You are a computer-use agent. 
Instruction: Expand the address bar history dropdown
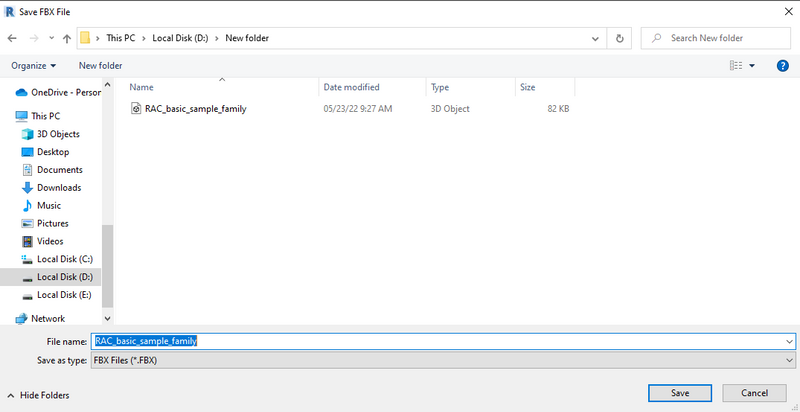pyautogui.click(x=595, y=38)
